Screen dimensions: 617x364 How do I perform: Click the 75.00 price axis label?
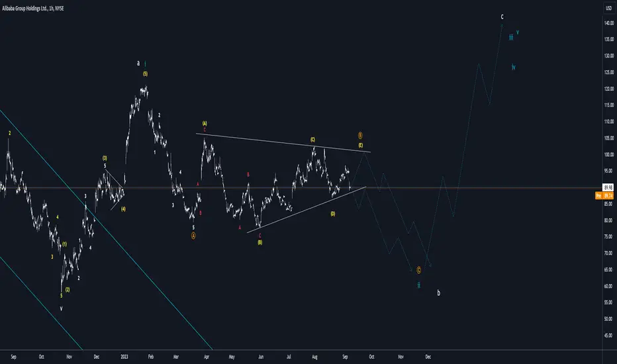coord(609,236)
